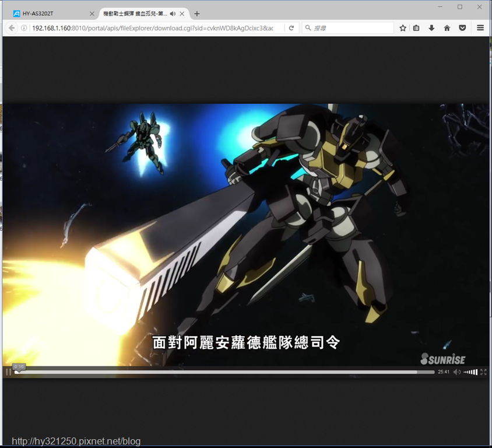The image size is (492, 448).
Task: Mute the video with speaker icon
Action: pos(457,372)
